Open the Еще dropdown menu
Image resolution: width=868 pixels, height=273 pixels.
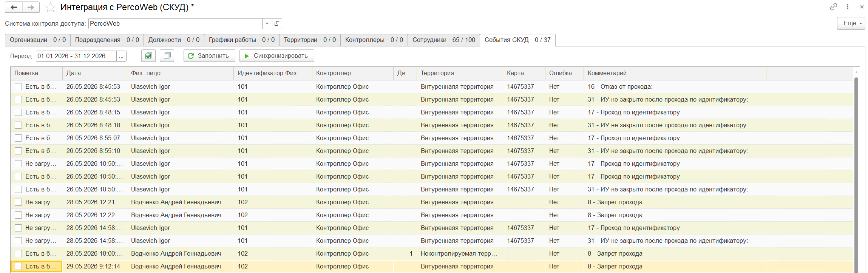coord(851,23)
